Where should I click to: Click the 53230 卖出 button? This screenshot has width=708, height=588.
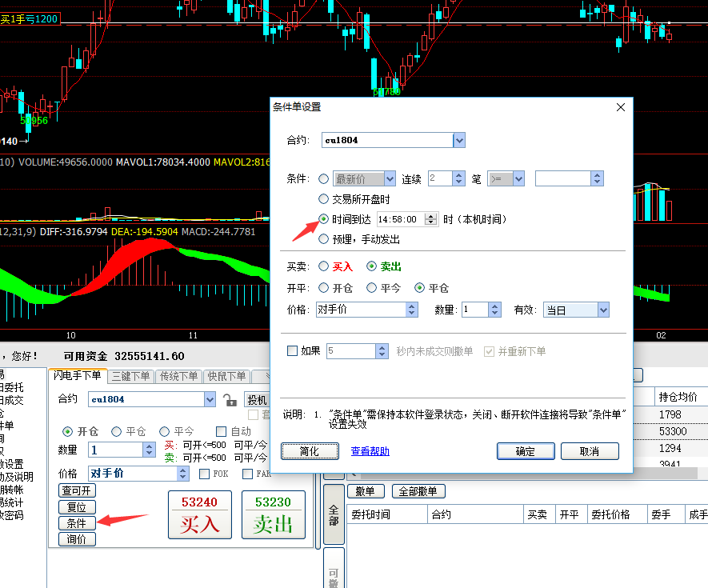[273, 515]
